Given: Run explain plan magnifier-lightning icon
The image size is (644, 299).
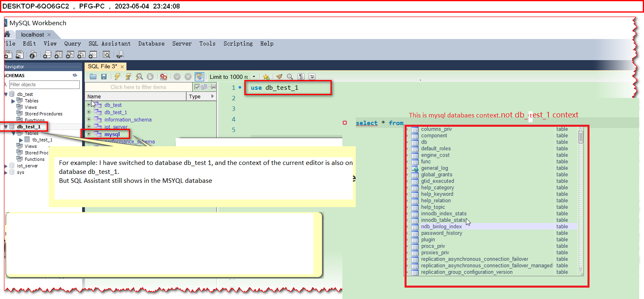Looking at the screenshot, I should pyautogui.click(x=139, y=76).
